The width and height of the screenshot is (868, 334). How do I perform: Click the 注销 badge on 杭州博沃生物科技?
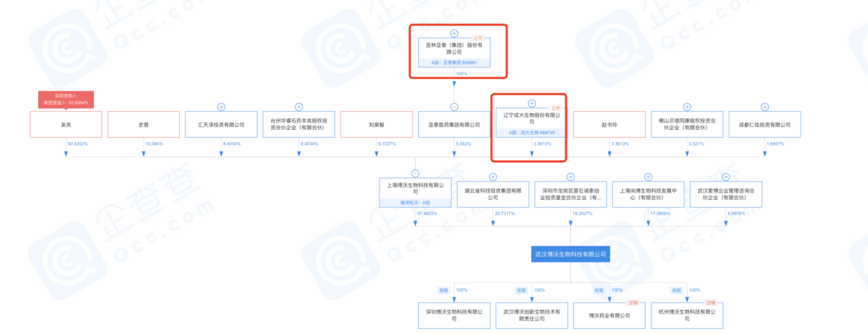click(710, 302)
